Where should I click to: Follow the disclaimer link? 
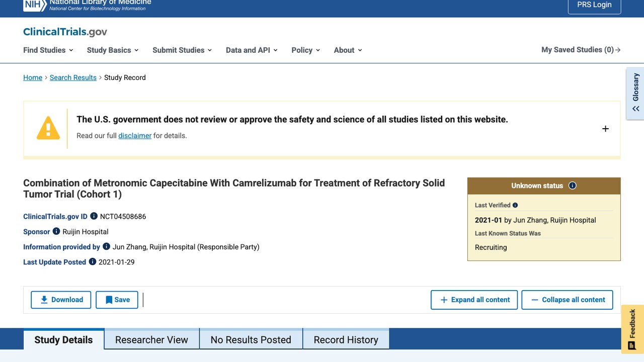click(135, 135)
